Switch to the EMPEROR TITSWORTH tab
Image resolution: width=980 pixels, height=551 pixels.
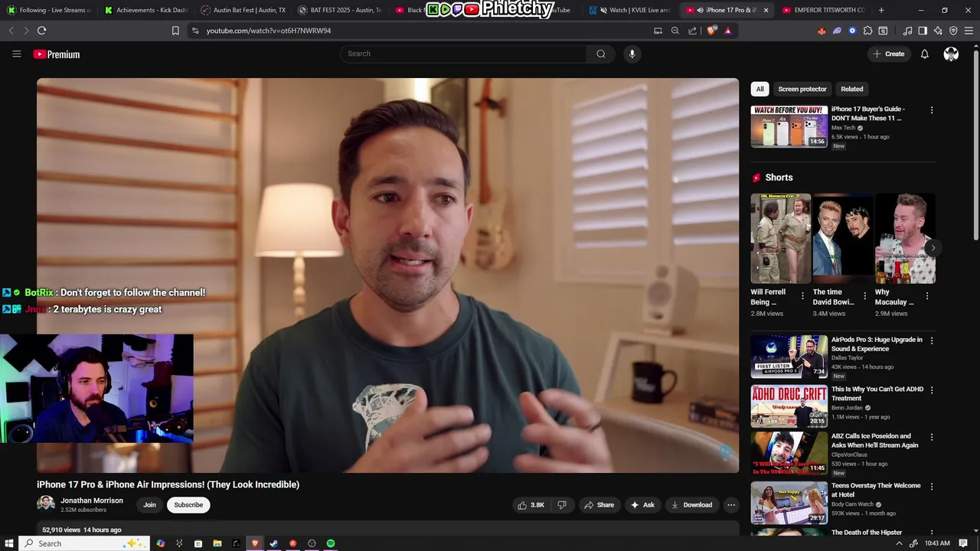point(823,10)
